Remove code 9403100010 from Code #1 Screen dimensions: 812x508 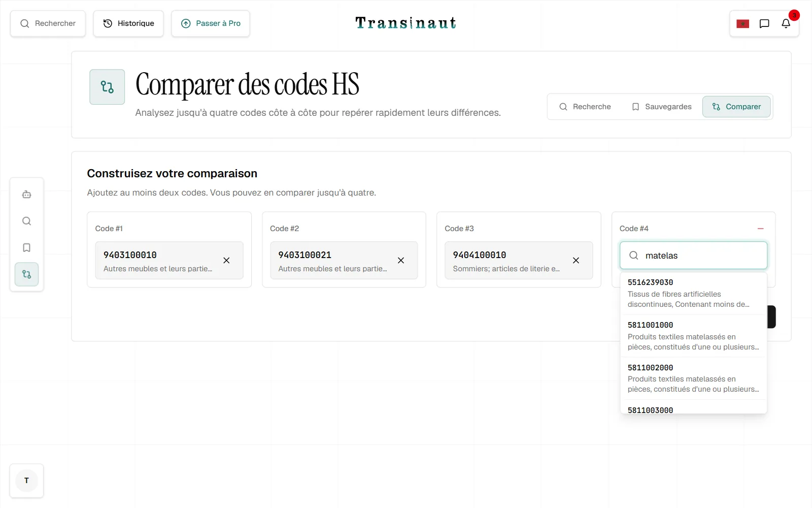click(x=226, y=261)
